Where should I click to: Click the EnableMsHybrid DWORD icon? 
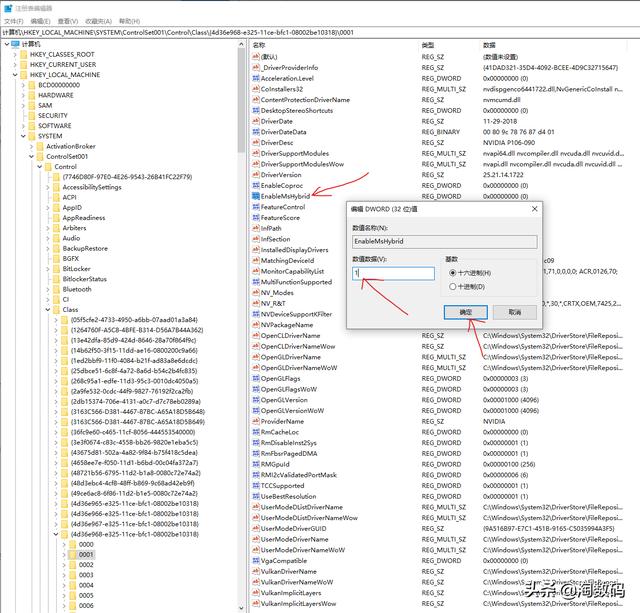coord(256,196)
